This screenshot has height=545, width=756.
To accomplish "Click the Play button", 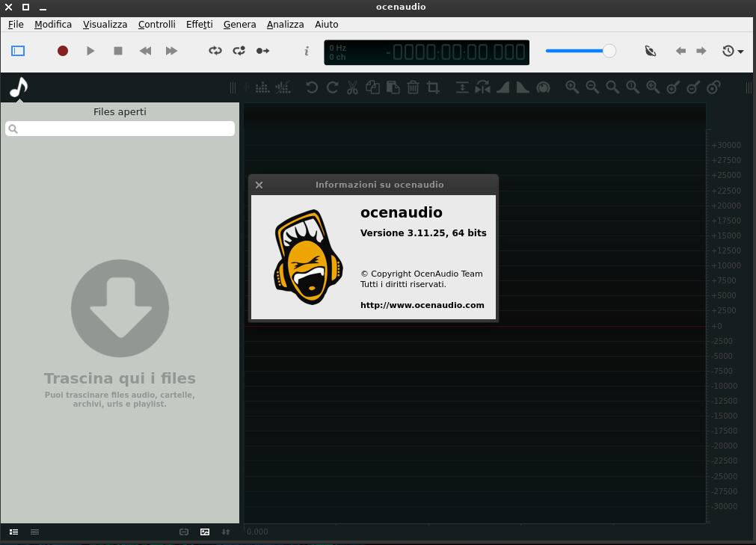I will coord(90,51).
